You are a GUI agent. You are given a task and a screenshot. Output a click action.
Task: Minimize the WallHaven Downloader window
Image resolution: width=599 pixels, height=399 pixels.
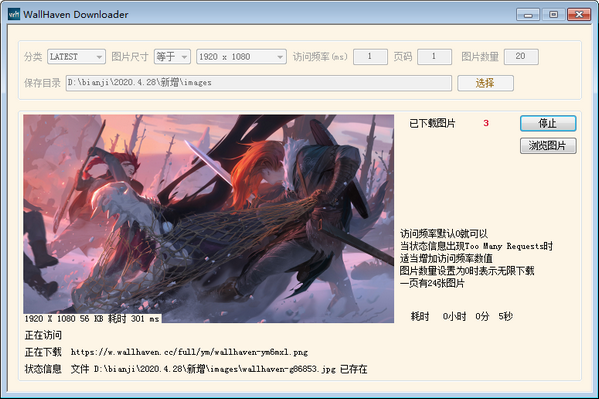tap(528, 15)
